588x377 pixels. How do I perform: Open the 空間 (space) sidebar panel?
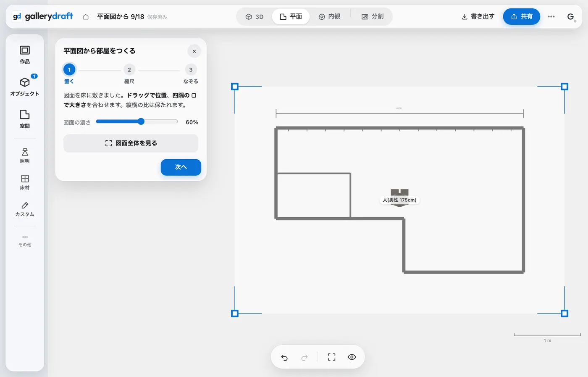pyautogui.click(x=25, y=119)
